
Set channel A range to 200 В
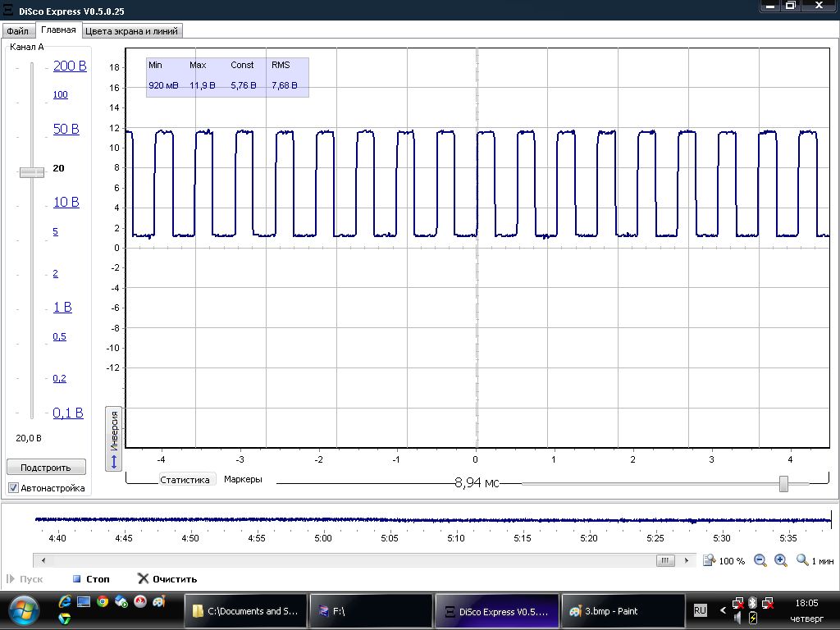70,66
